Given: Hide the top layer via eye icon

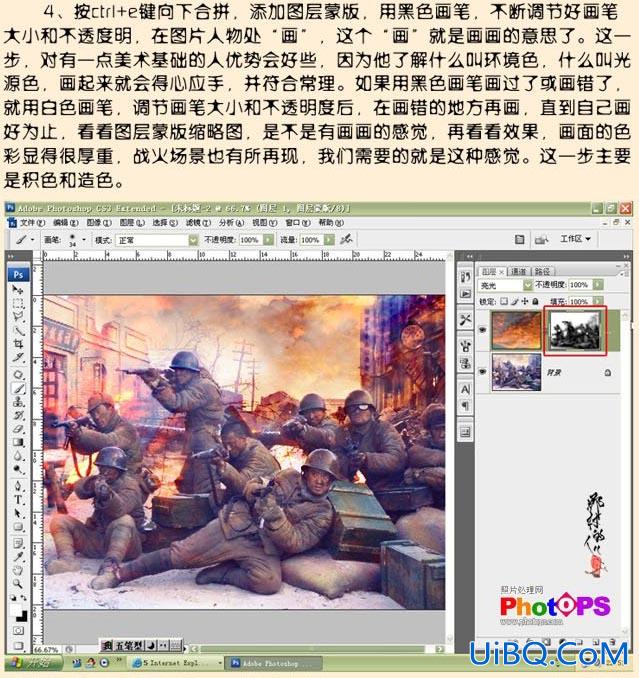Looking at the screenshot, I should pyautogui.click(x=482, y=330).
